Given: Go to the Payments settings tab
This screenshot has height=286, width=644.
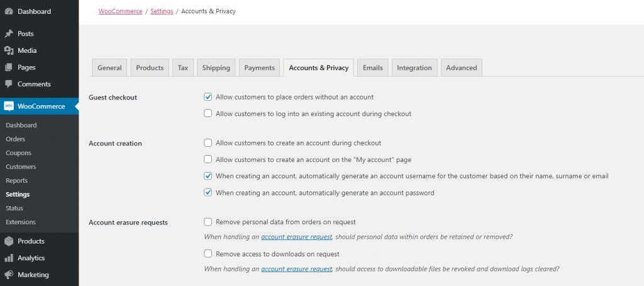Looking at the screenshot, I should [260, 68].
